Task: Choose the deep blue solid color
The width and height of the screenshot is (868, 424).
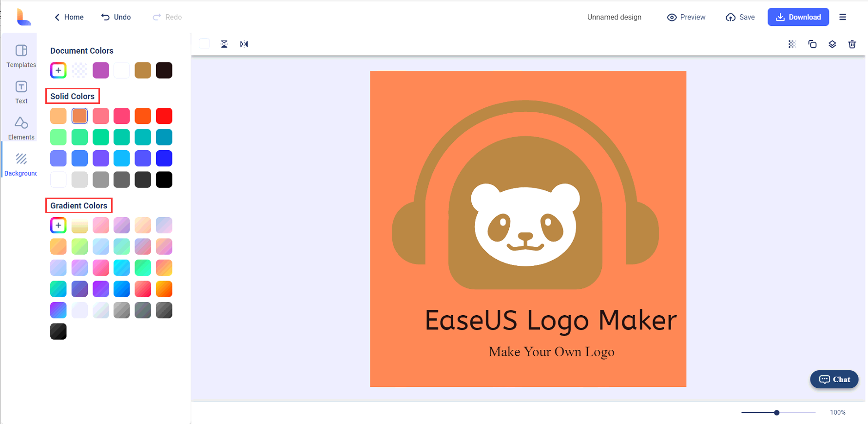Action: coord(164,159)
